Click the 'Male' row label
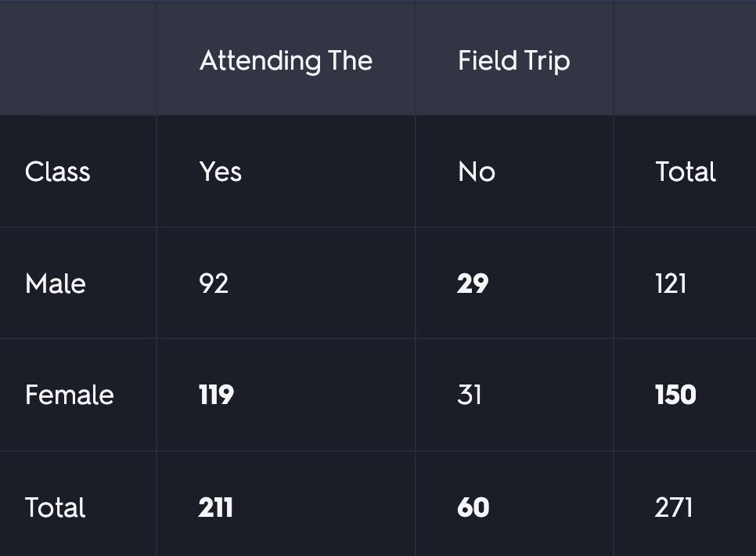 click(56, 283)
